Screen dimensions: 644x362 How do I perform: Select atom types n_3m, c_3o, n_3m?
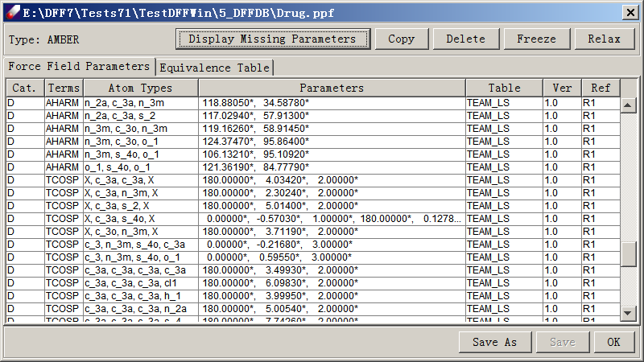click(x=141, y=129)
